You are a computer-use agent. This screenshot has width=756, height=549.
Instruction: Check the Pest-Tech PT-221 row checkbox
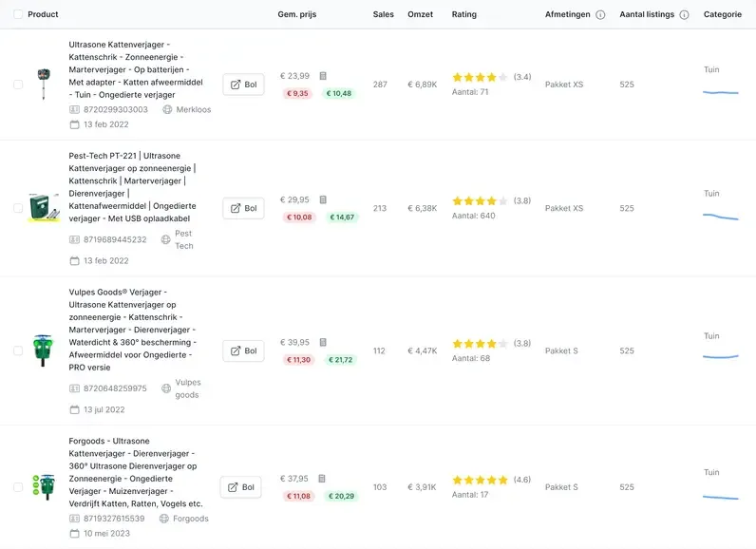tap(18, 208)
